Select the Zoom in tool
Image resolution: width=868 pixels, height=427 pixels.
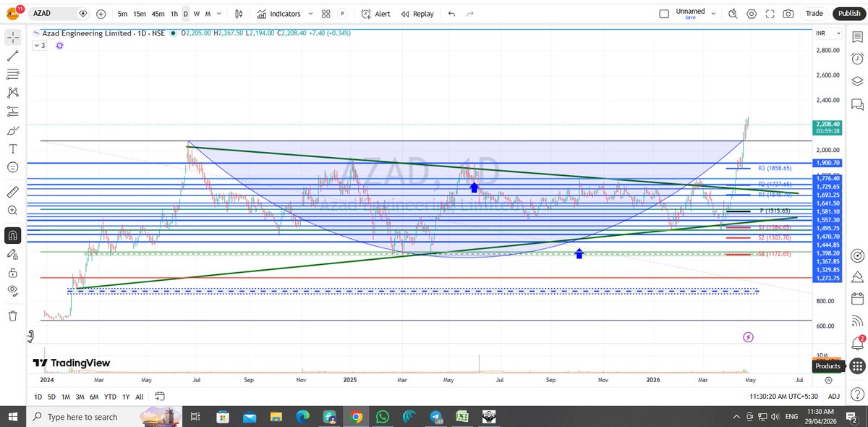[12, 211]
